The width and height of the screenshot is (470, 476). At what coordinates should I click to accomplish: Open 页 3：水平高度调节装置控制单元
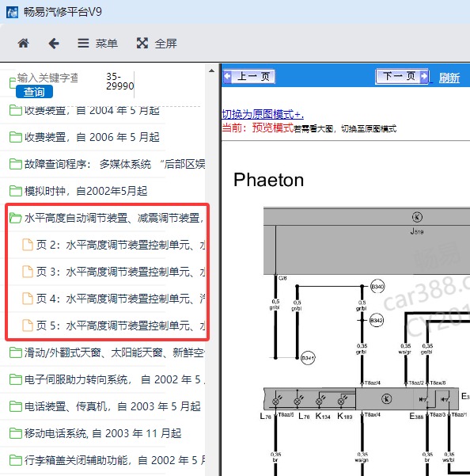(x=114, y=272)
